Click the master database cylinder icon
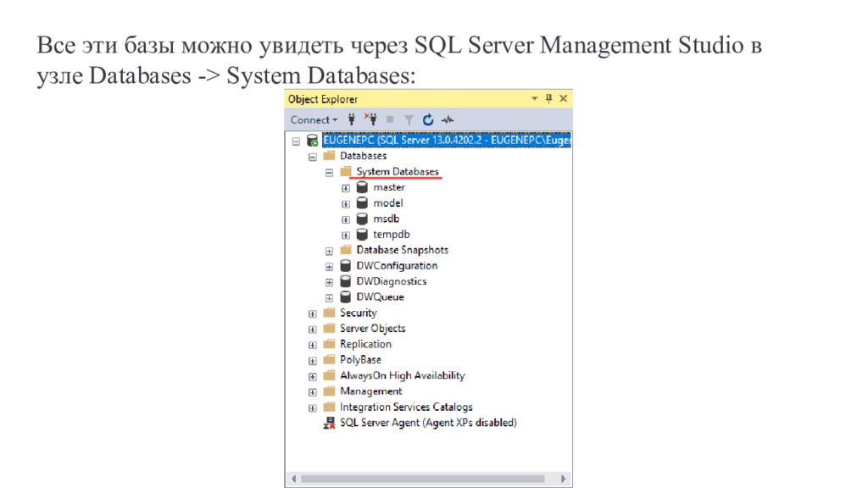Viewport: 868px width, 488px height. [362, 187]
